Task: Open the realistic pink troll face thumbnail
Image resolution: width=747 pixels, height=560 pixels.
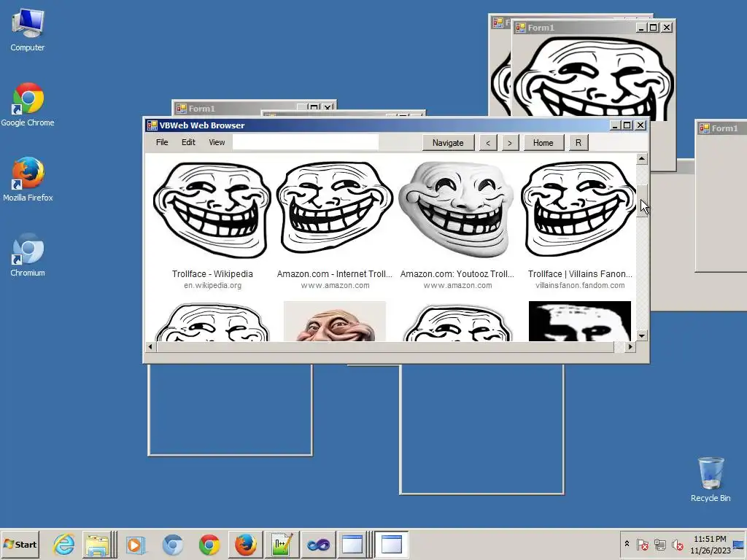Action: click(334, 321)
